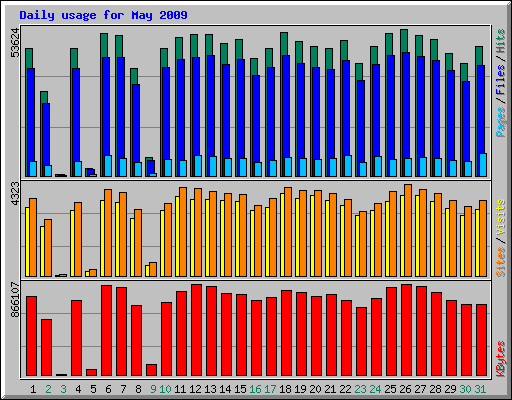Click day 14 on the x-axis
Image resolution: width=512 pixels, height=400 pixels.
point(225,389)
